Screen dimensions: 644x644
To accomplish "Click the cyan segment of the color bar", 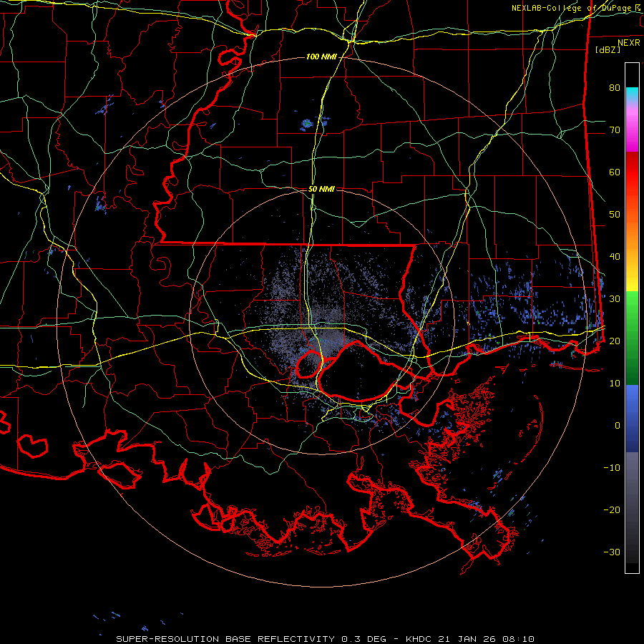I will 632,94.
